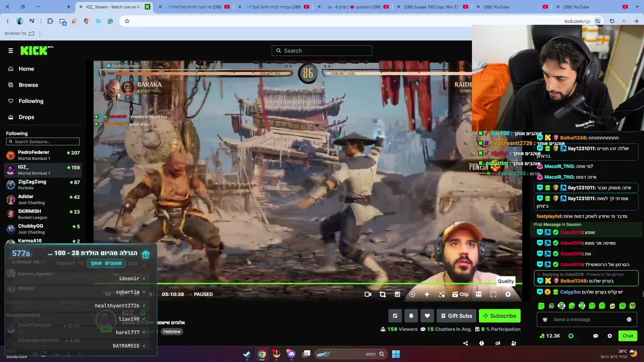Screen dimensions: 644x362
Task: Click the tab search list icon in the toolbar
Action: tap(32, 21)
